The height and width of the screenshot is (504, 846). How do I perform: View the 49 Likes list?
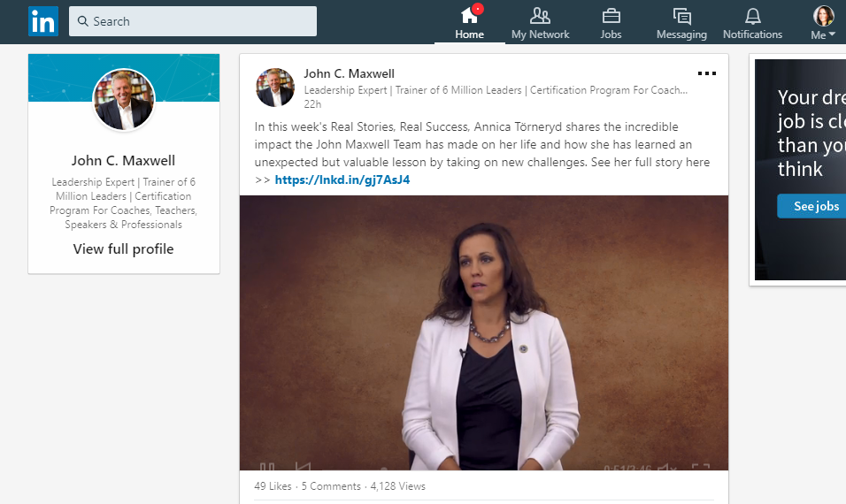tap(273, 486)
